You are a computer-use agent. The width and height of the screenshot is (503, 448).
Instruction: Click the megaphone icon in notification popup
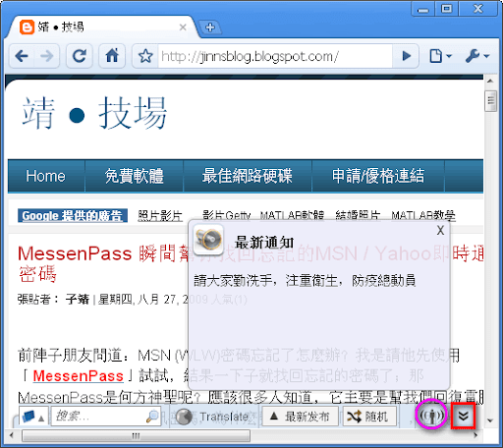click(208, 240)
